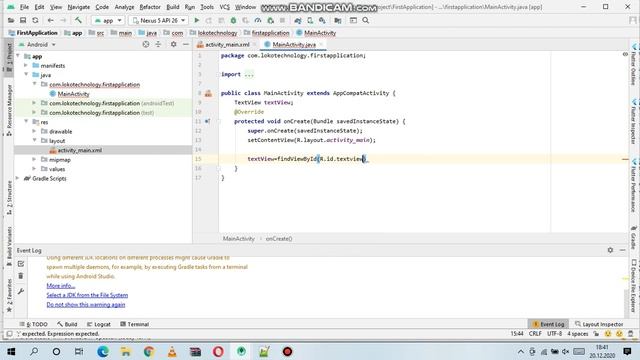Click the SDK Manager icon

coord(322,20)
